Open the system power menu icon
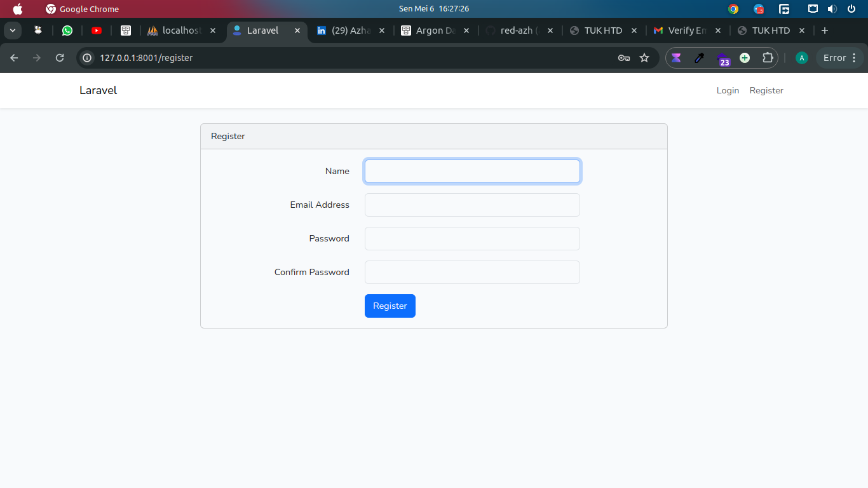Image resolution: width=868 pixels, height=488 pixels. tap(851, 9)
